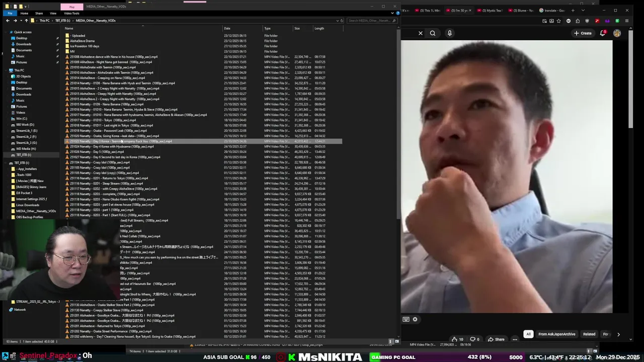644x362 pixels.
Task: Open the File menu in Explorer
Action: [10, 13]
